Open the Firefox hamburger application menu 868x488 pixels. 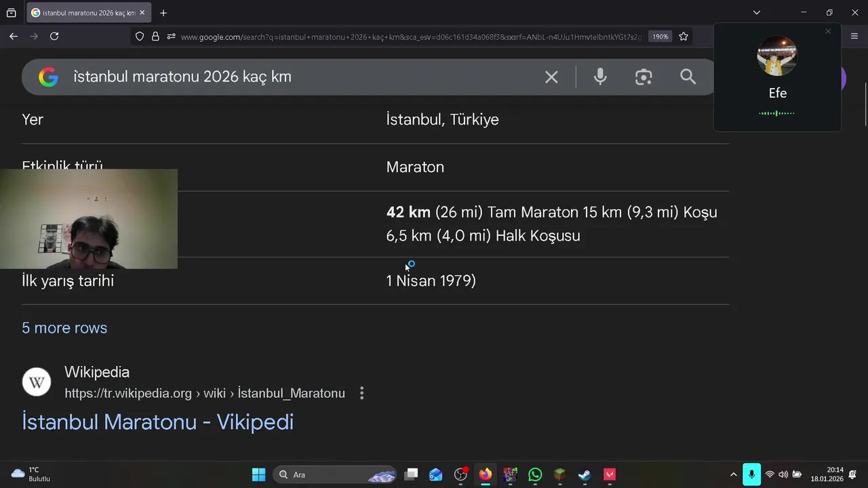[x=854, y=37]
